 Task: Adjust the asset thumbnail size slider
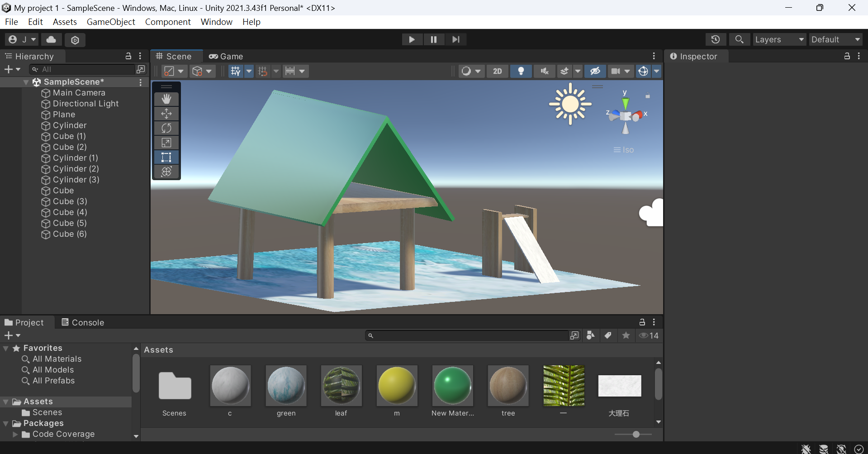point(636,434)
